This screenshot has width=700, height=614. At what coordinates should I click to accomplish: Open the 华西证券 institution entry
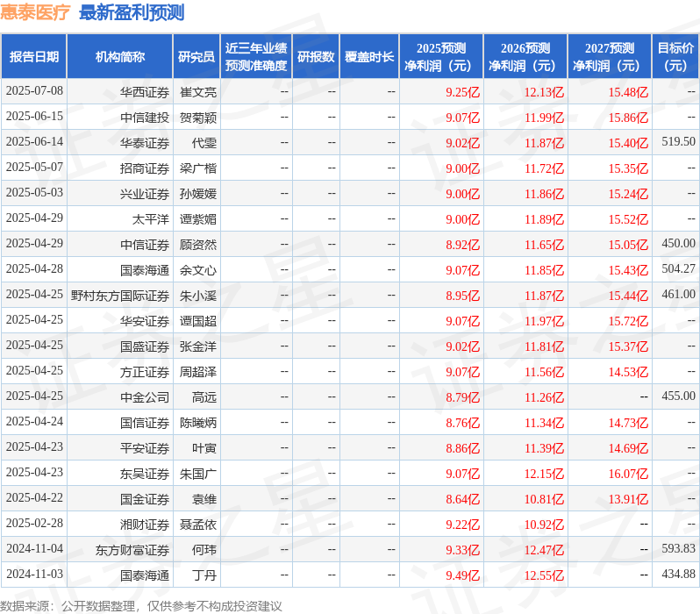(x=145, y=92)
